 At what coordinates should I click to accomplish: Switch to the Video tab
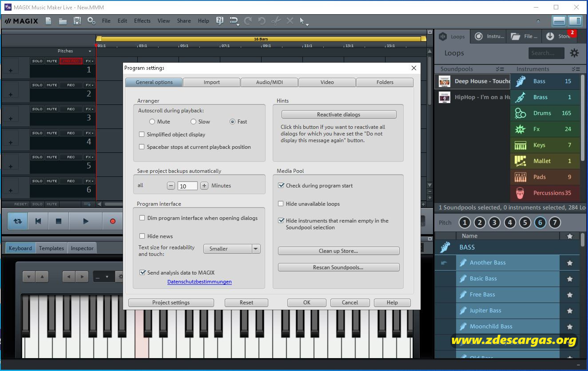(327, 82)
